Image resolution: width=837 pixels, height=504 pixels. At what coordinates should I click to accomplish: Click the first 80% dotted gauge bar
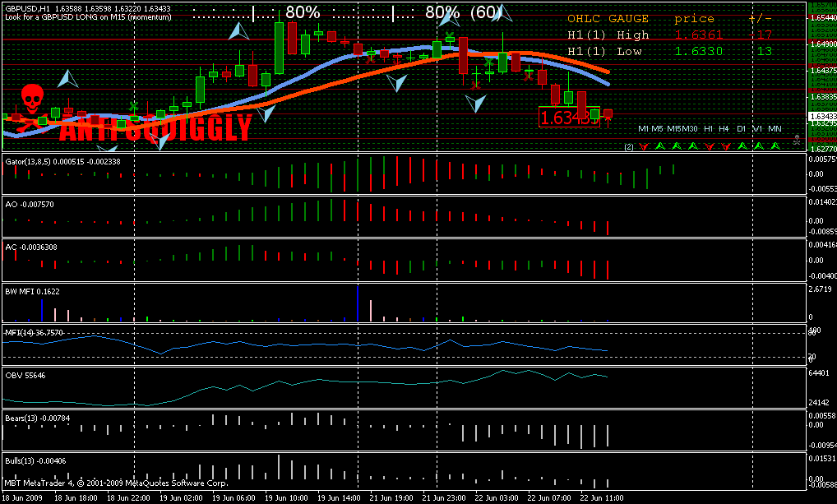point(234,15)
